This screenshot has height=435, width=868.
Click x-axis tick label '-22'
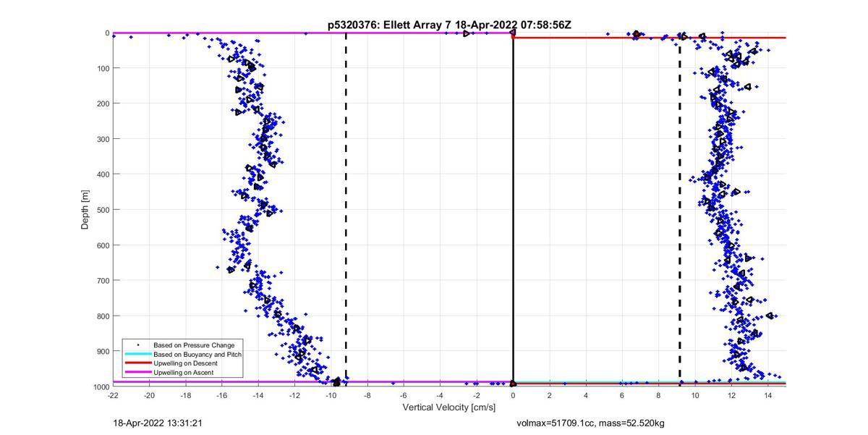click(113, 395)
